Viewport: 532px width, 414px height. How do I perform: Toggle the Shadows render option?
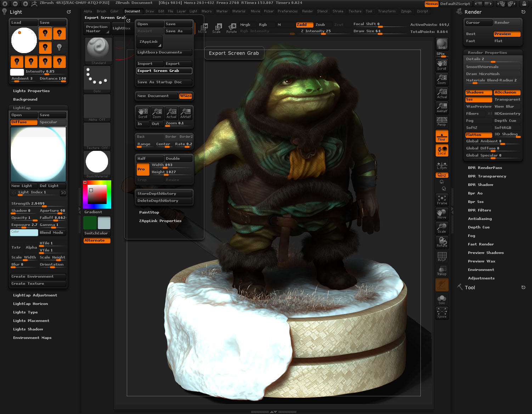479,92
